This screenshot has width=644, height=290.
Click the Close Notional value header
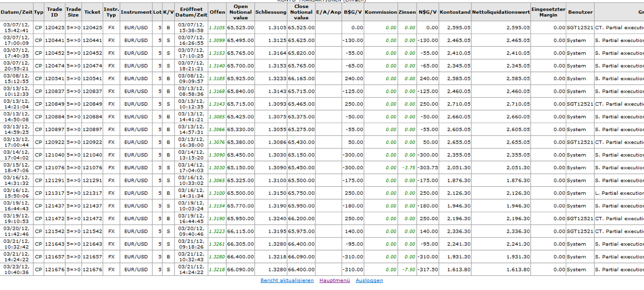(x=301, y=12)
